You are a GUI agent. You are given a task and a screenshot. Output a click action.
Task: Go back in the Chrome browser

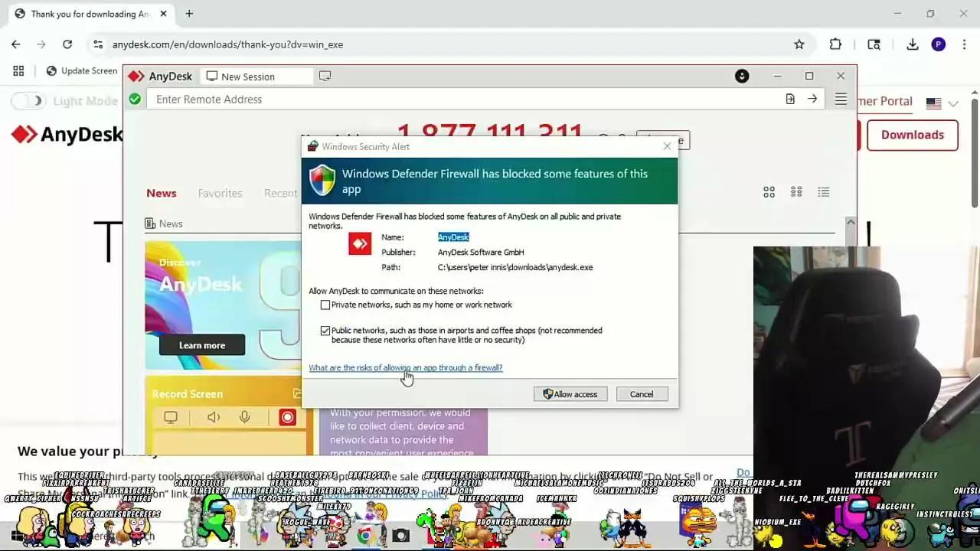coord(16,44)
